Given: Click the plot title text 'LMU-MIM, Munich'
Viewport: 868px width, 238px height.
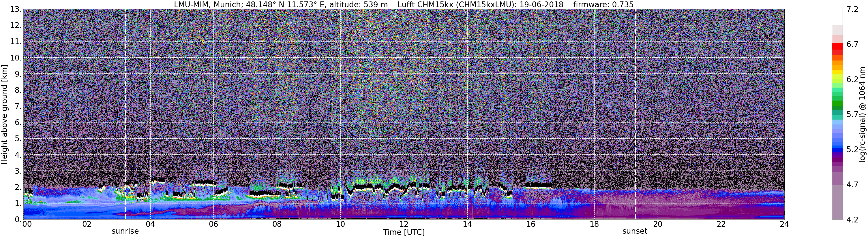Looking at the screenshot, I should coord(206,5).
